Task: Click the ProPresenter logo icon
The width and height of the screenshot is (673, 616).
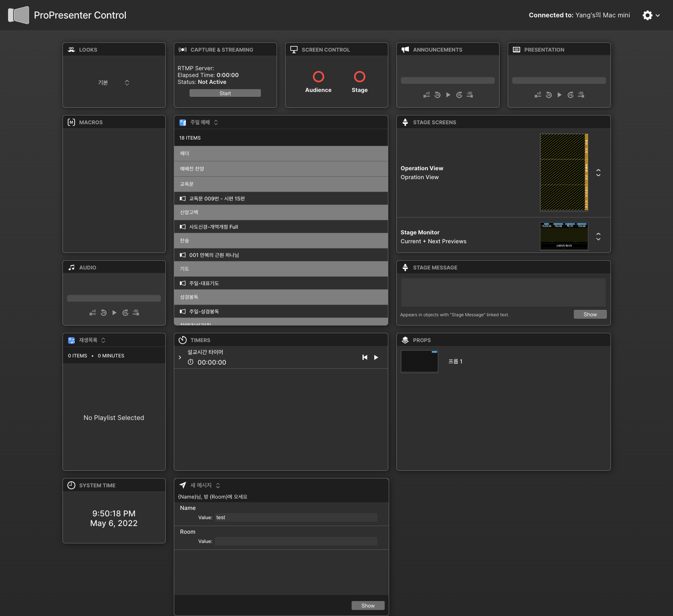Action: tap(19, 15)
